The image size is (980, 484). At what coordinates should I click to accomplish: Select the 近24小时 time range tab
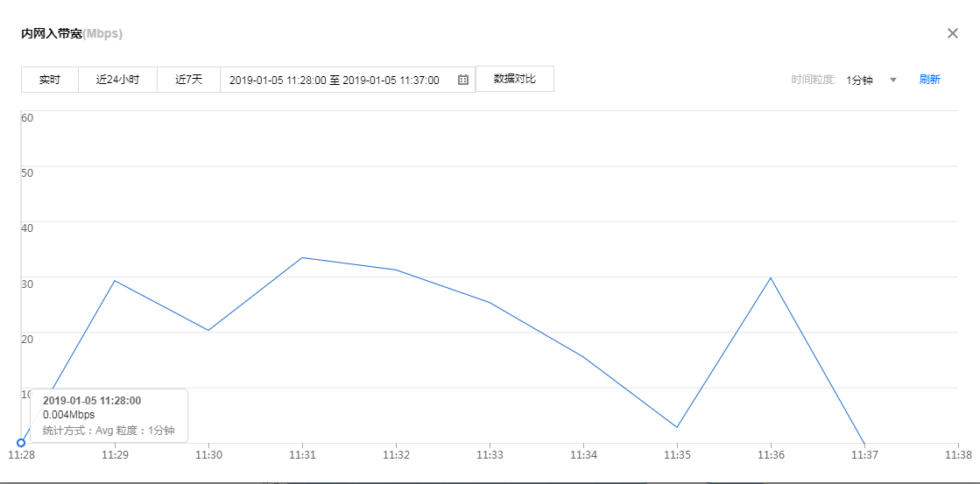[117, 80]
